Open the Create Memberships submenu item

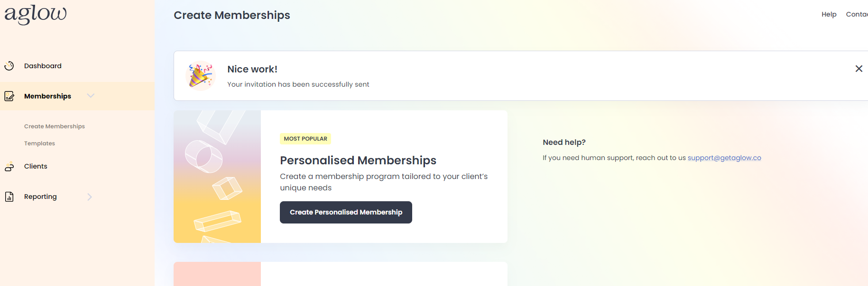55,126
